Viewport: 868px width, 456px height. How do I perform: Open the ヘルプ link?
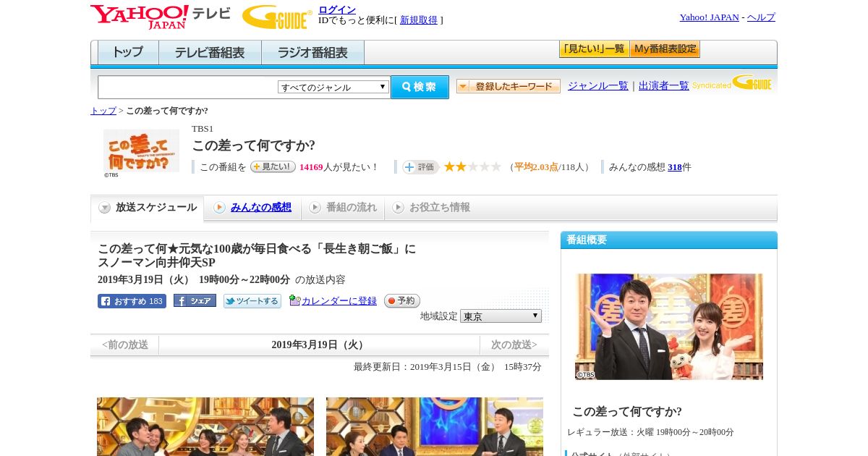761,17
